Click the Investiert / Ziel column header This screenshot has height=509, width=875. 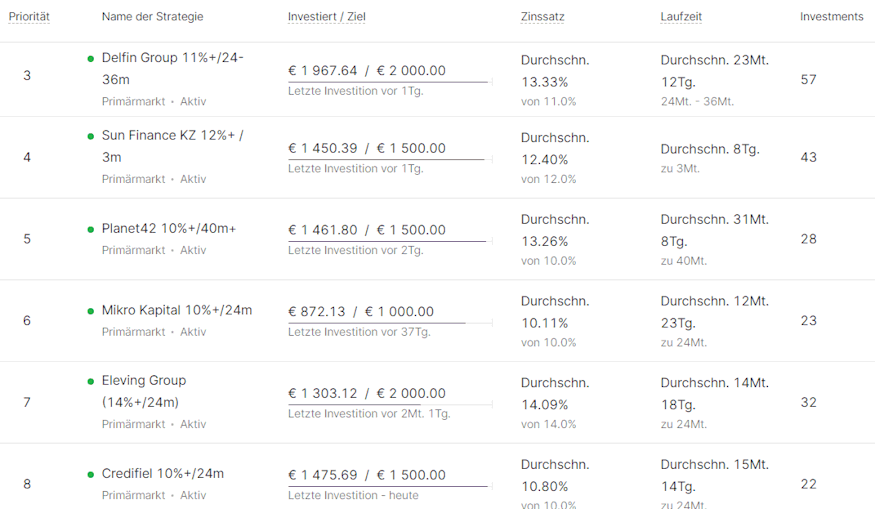[x=326, y=17]
